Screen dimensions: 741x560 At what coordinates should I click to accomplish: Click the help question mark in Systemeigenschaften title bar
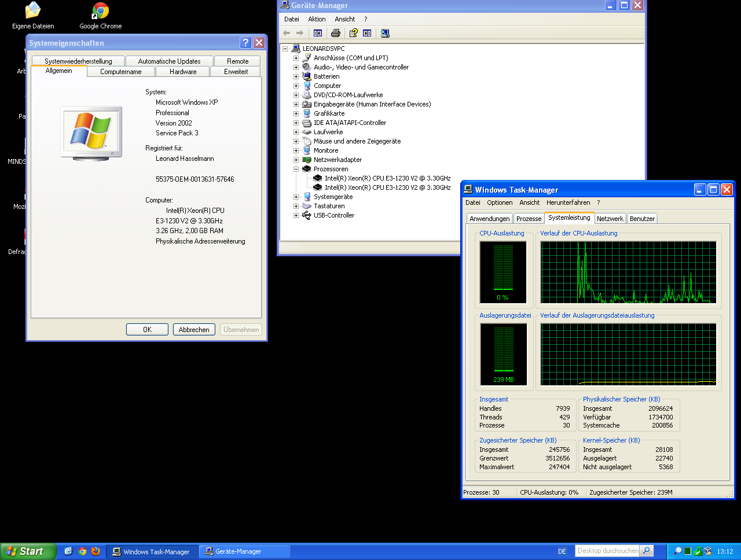point(245,42)
